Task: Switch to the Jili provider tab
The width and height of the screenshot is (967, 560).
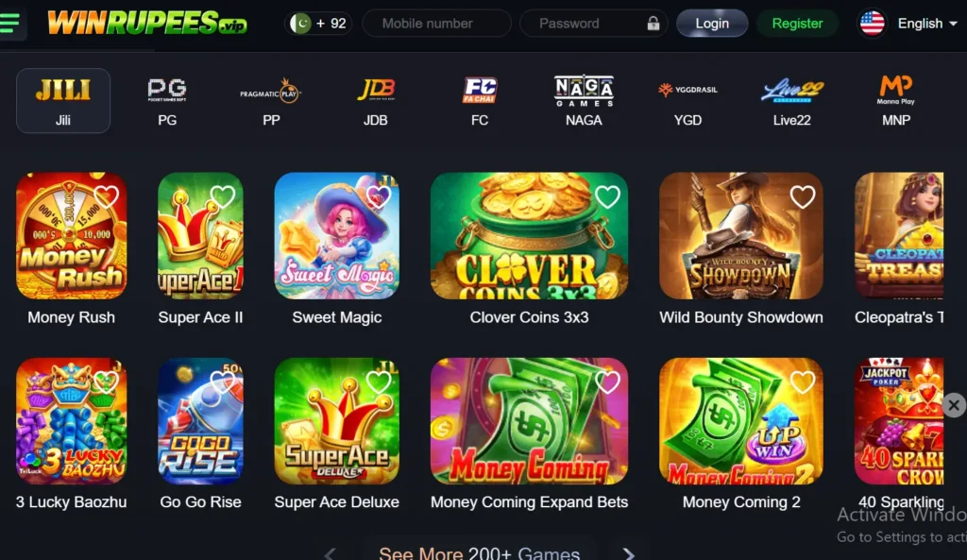Action: tap(63, 100)
